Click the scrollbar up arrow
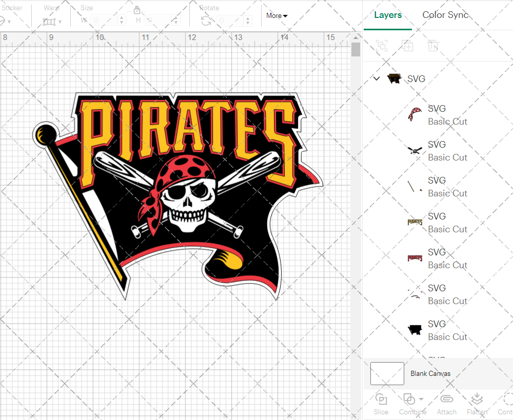 click(356, 37)
